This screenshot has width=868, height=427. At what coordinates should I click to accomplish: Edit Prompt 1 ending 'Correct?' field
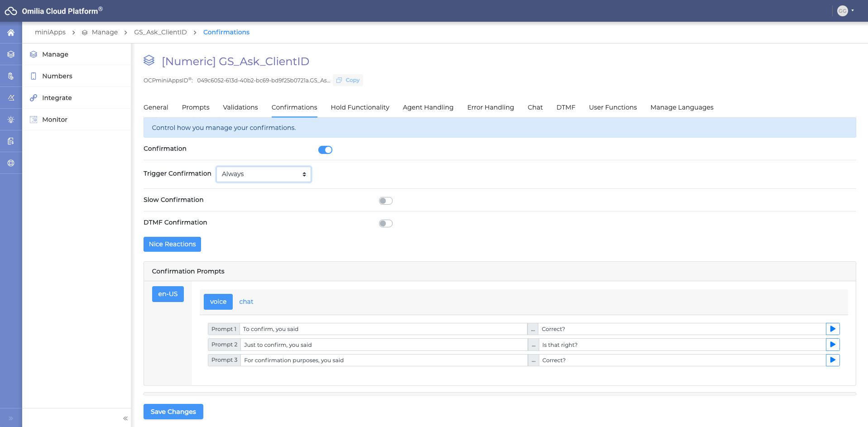[682, 329]
